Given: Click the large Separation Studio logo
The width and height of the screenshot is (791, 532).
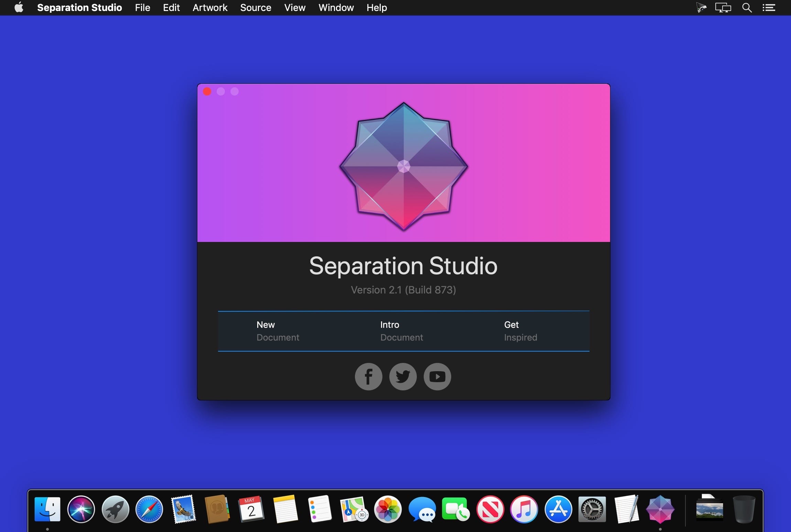Looking at the screenshot, I should pyautogui.click(x=403, y=166).
